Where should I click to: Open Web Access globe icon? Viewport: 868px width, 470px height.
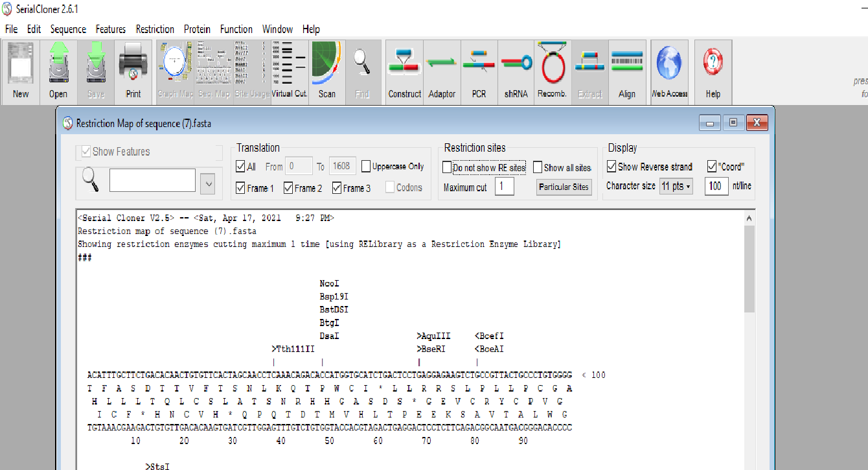click(x=669, y=71)
